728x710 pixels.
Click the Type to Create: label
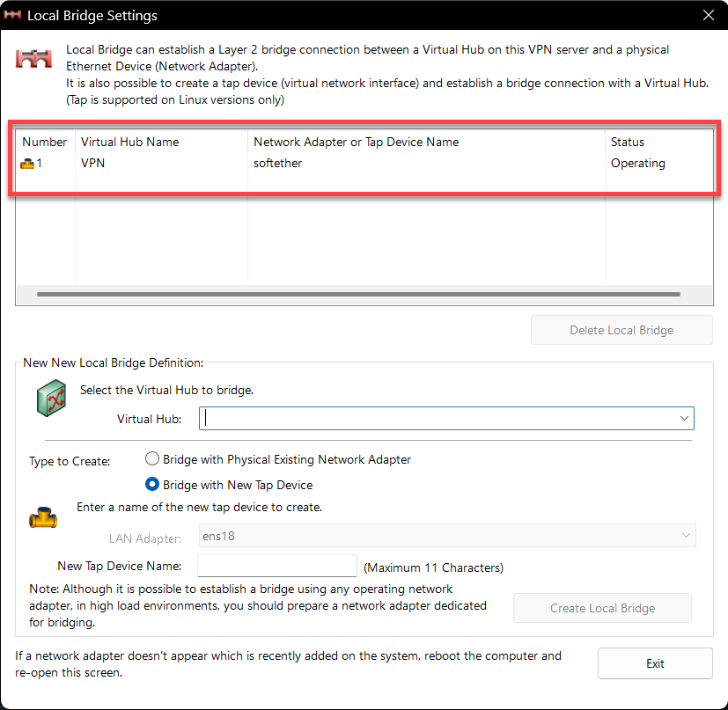click(x=70, y=461)
